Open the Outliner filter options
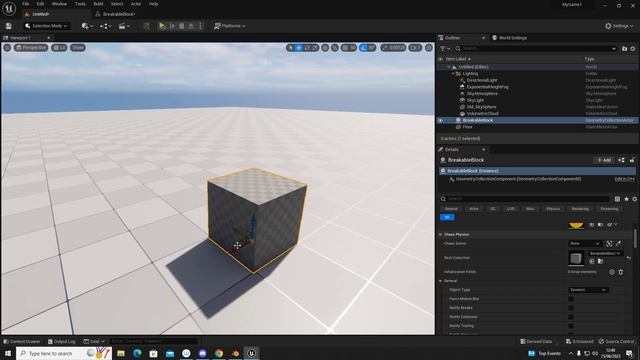This screenshot has width=640, height=360. click(x=444, y=49)
